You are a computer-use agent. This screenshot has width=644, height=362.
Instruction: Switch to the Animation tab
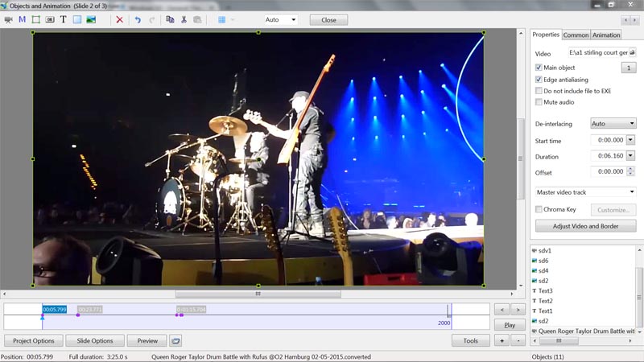(x=606, y=35)
